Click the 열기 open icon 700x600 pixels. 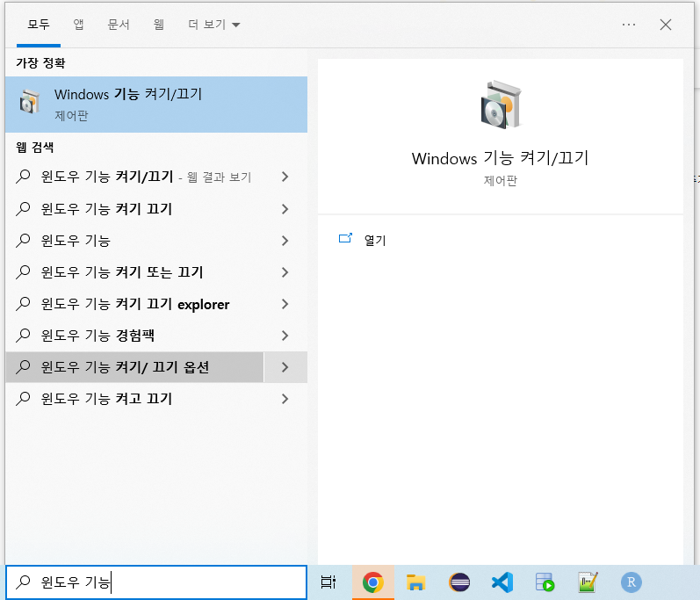[x=345, y=238]
